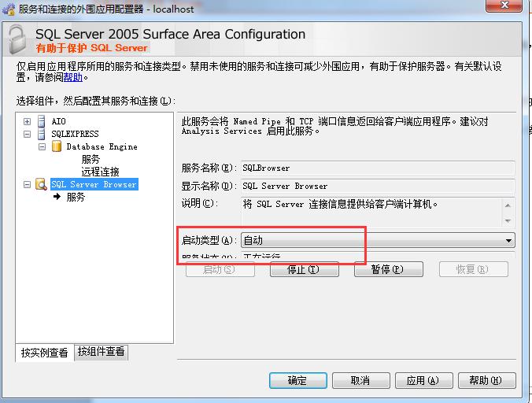Switch to the 按组件查看 tab

101,353
